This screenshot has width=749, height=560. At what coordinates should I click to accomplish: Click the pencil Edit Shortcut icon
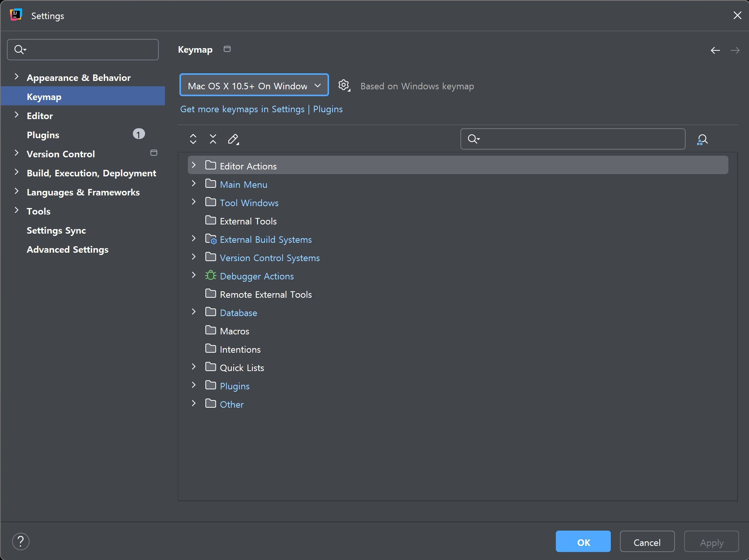coord(233,139)
